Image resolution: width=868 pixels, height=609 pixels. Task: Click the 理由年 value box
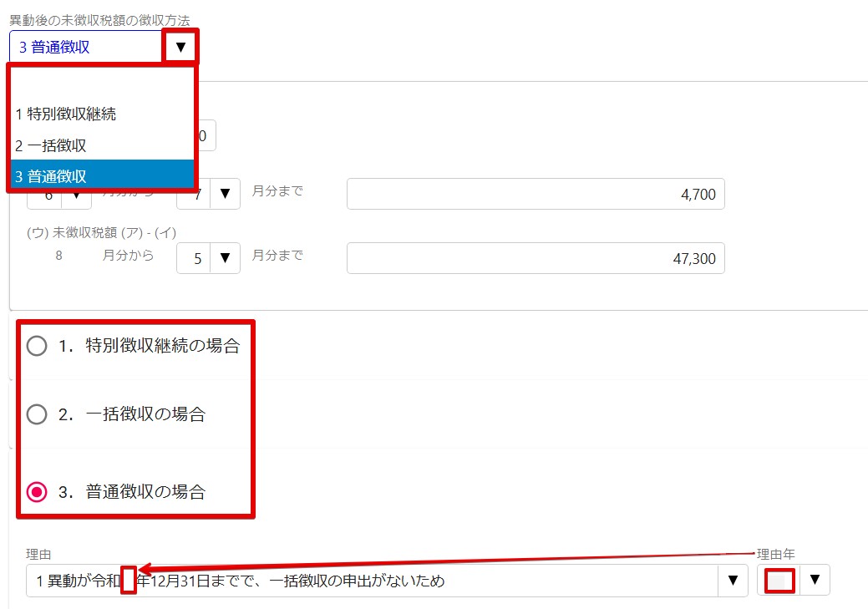[x=779, y=581]
